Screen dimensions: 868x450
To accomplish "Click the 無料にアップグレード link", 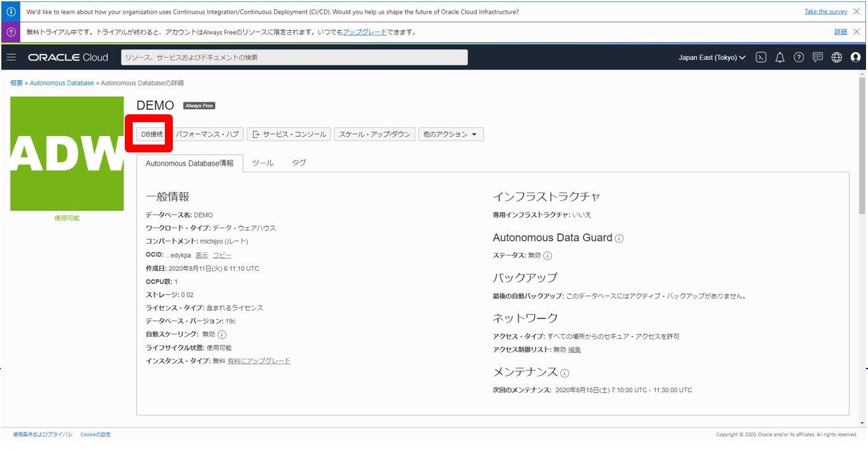I will (x=259, y=361).
